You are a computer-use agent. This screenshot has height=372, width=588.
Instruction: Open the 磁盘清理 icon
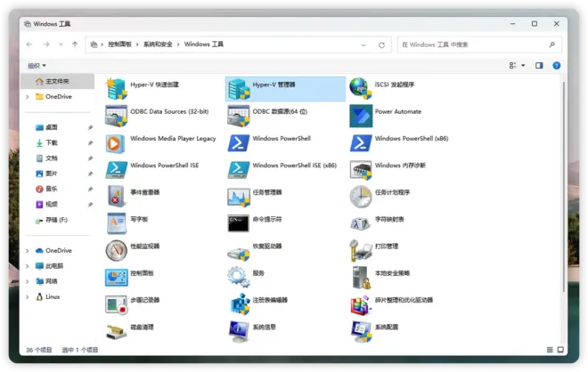point(116,332)
